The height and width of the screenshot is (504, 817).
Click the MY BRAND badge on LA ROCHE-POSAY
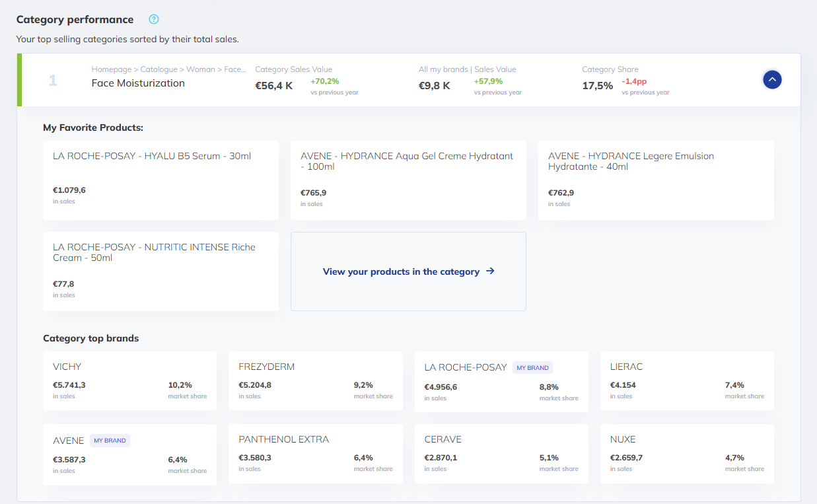tap(532, 367)
